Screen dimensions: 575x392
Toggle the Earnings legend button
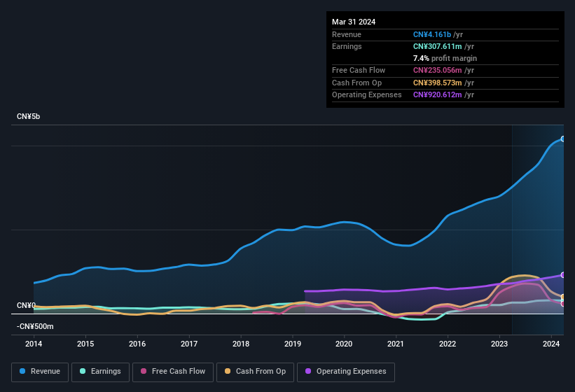tap(100, 372)
